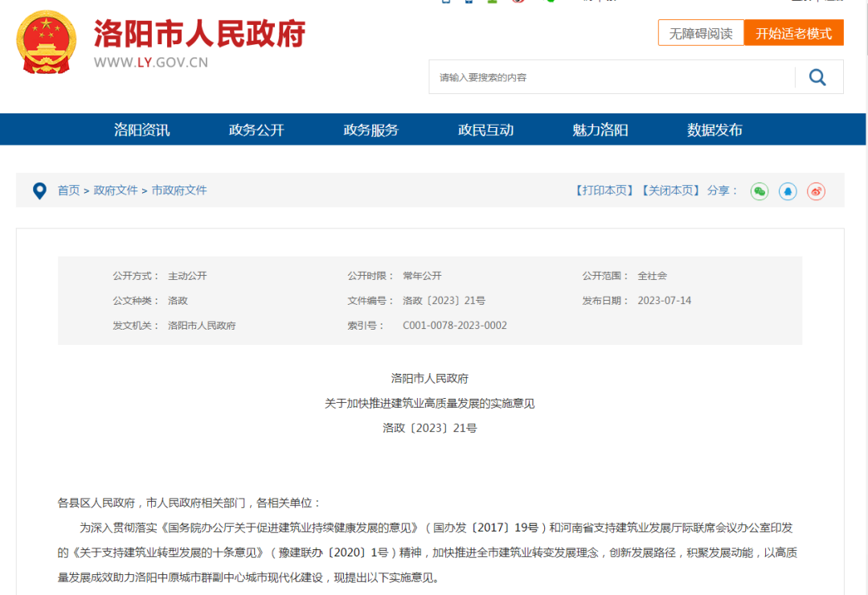Image resolution: width=868 pixels, height=595 pixels.
Task: Go to 首页 via breadcrumb link
Action: tap(68, 191)
